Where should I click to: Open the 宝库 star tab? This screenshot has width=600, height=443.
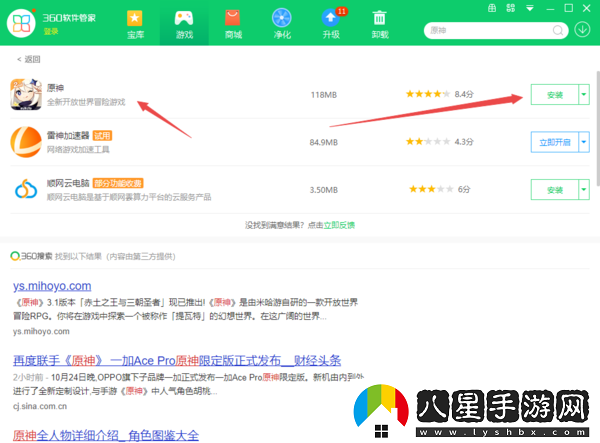pyautogui.click(x=135, y=24)
